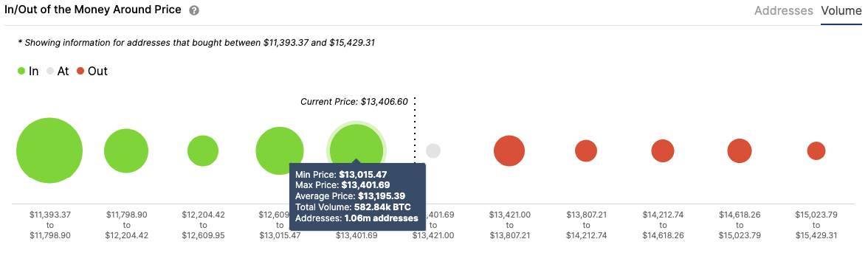Select the small gray At bubble
This screenshot has width=868, height=267.
(x=433, y=150)
